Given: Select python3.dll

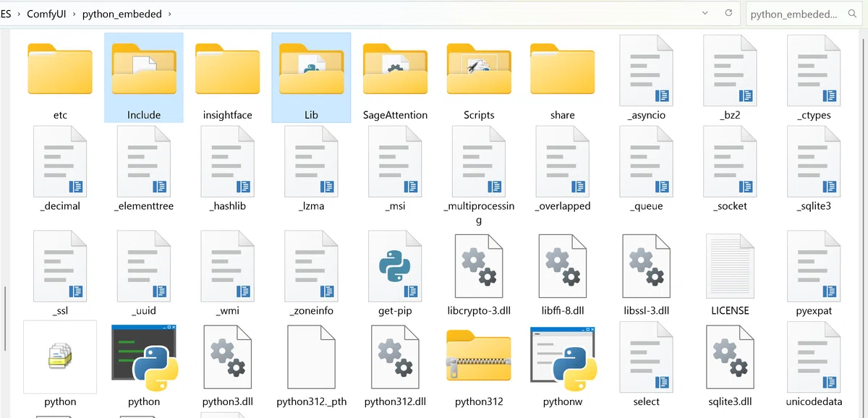Looking at the screenshot, I should pyautogui.click(x=228, y=364).
